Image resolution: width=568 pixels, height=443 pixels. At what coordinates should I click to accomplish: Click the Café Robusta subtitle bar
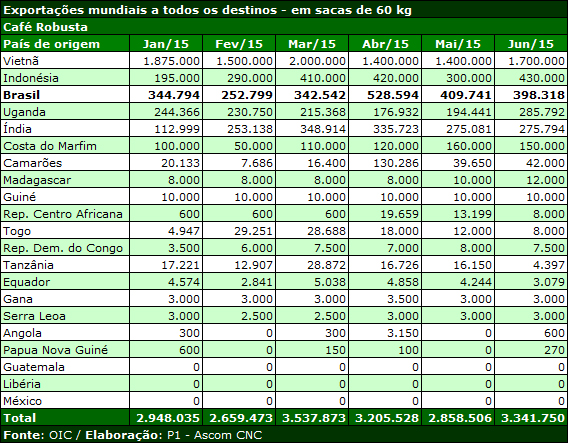click(284, 27)
